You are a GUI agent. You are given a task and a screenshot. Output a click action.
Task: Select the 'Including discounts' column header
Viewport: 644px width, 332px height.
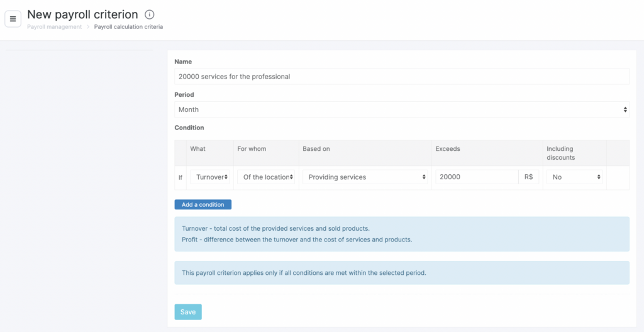tap(560, 153)
